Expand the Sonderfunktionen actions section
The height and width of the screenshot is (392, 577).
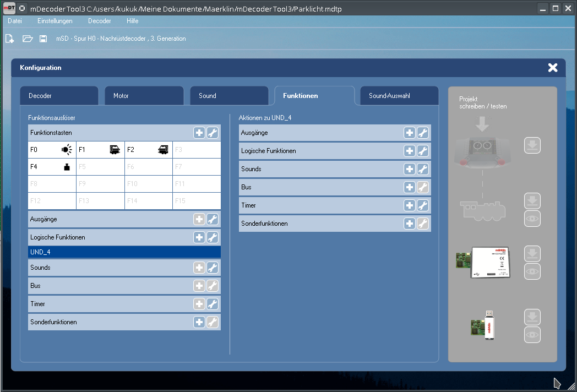(x=319, y=224)
